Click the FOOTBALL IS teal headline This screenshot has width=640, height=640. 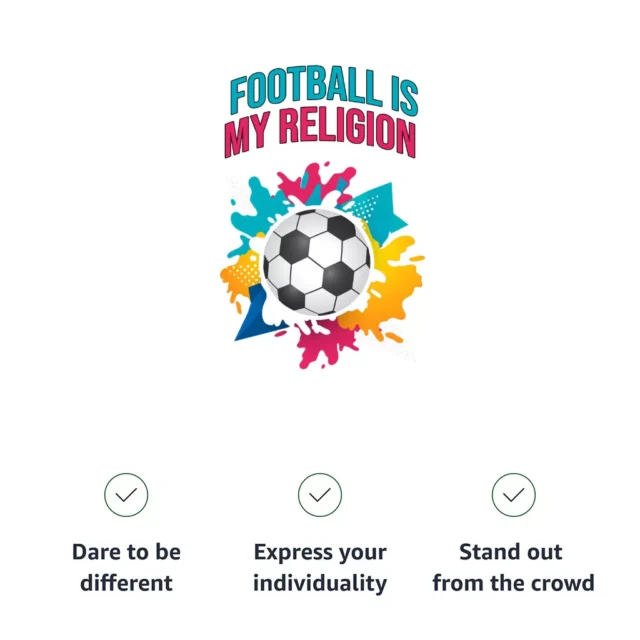(324, 92)
